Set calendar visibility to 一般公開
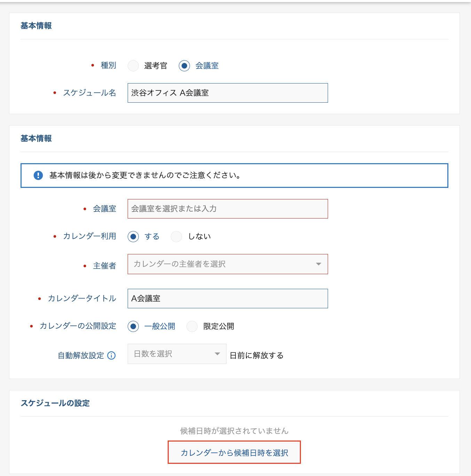Image resolution: width=471 pixels, height=476 pixels. 133,326
